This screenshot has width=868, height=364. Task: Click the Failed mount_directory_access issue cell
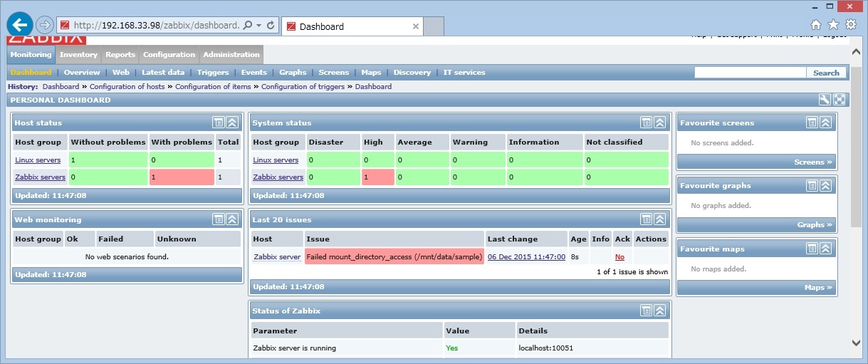(x=394, y=257)
